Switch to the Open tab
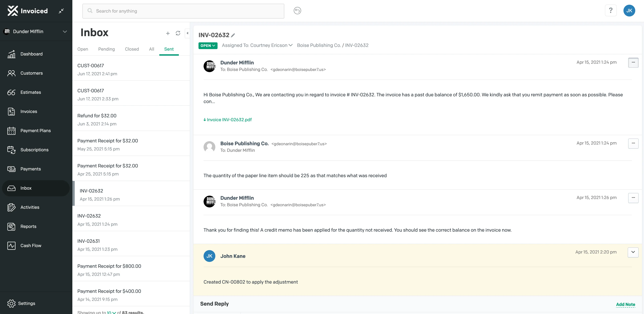644x314 pixels. [x=82, y=49]
